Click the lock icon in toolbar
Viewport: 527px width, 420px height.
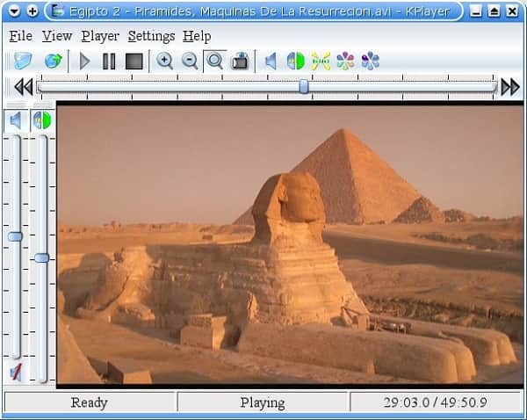(x=239, y=62)
